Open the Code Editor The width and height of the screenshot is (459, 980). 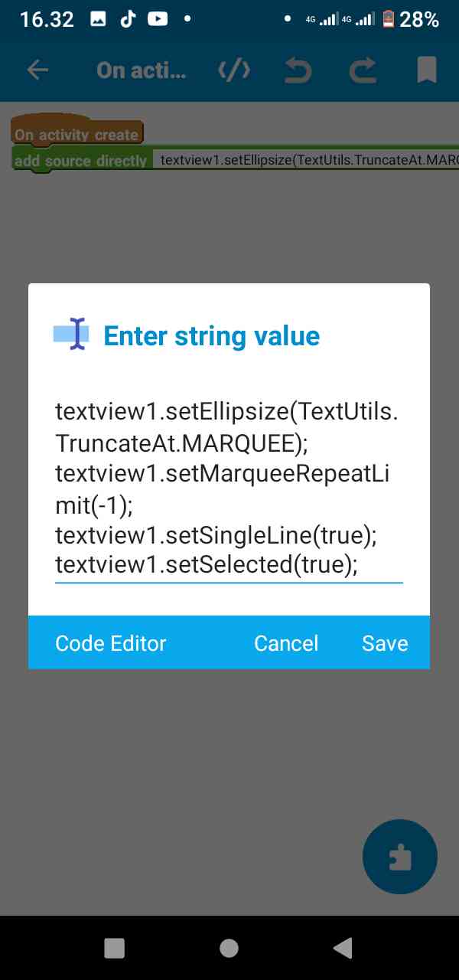[x=111, y=643]
